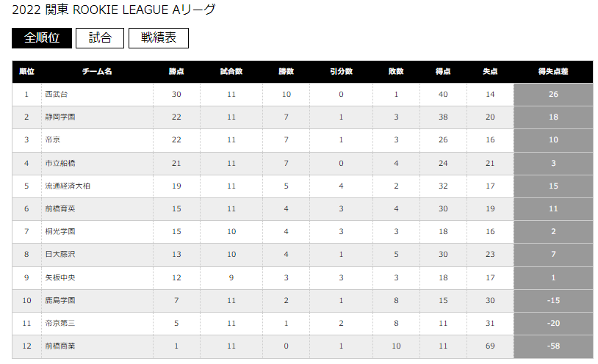Screen dimensions: 598x364
Task: Click the 順位 column header
Action: [26, 72]
